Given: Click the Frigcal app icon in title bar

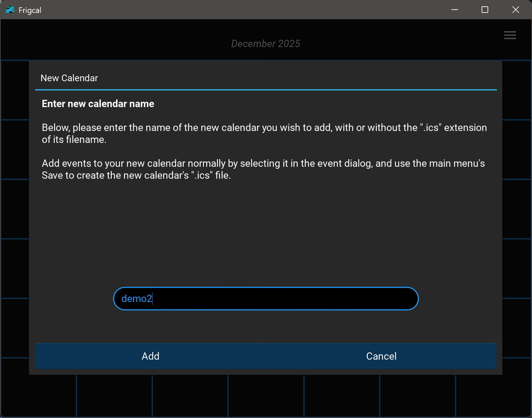Looking at the screenshot, I should 10,10.
